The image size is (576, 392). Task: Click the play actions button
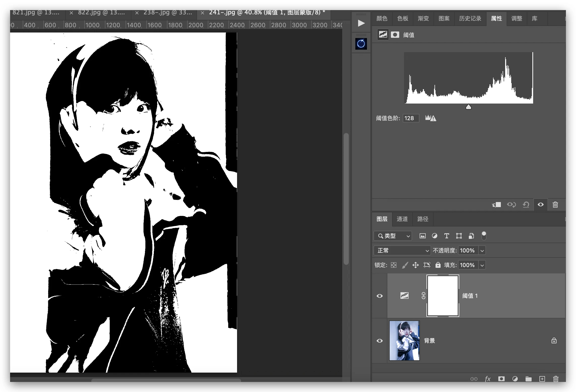point(361,23)
